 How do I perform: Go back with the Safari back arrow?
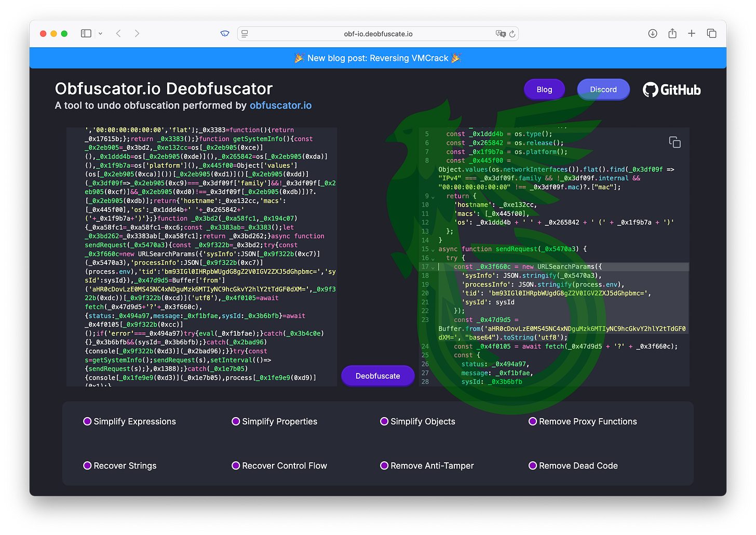118,34
